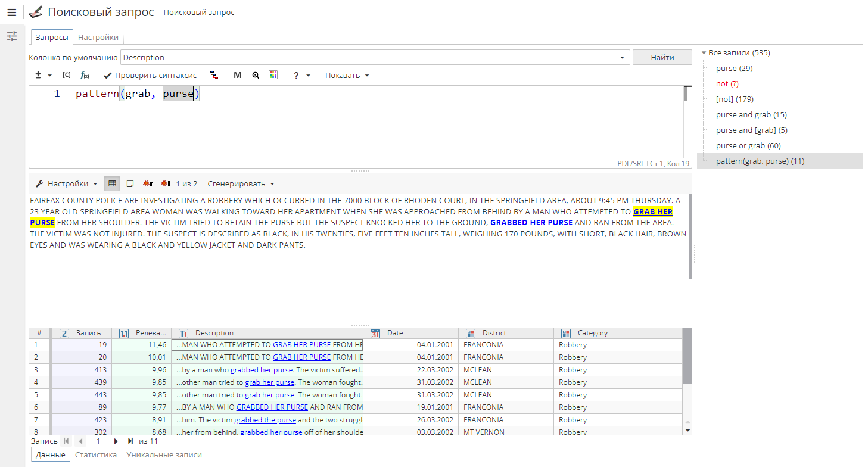The width and height of the screenshot is (868, 467).
Task: Select the purse and grab (15) query
Action: coord(751,115)
